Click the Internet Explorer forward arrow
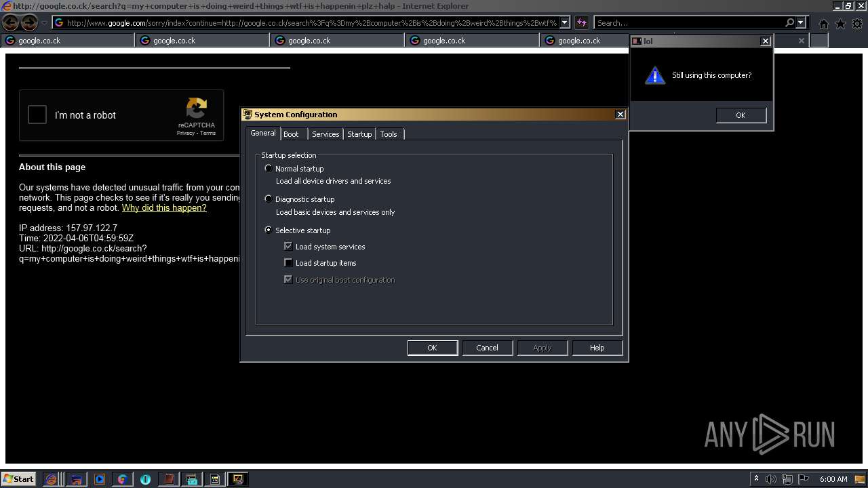 pyautogui.click(x=29, y=22)
